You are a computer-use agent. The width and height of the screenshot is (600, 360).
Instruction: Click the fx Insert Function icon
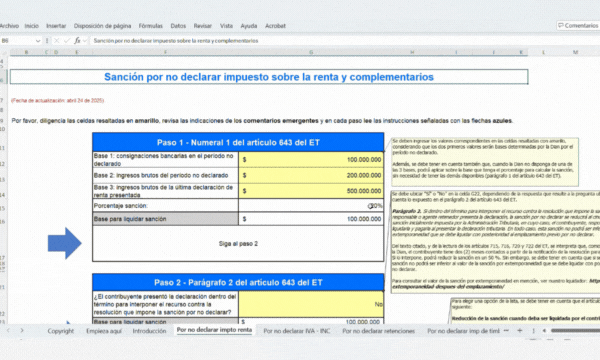click(77, 41)
